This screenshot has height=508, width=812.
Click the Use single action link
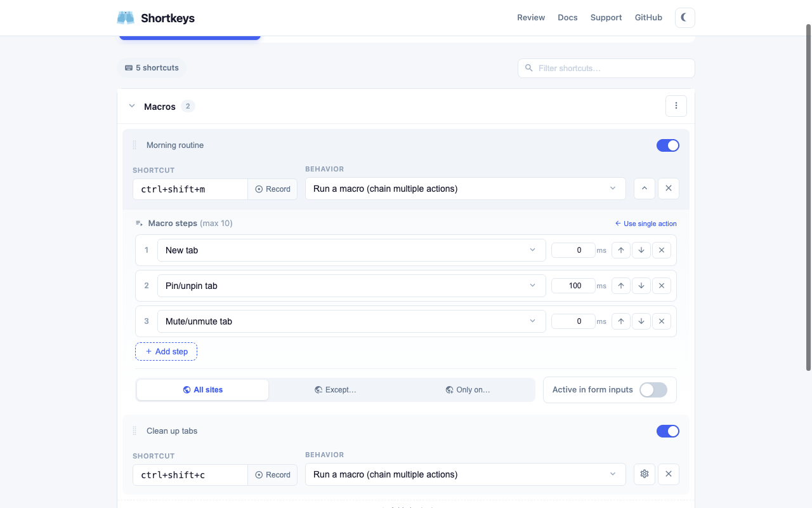646,223
